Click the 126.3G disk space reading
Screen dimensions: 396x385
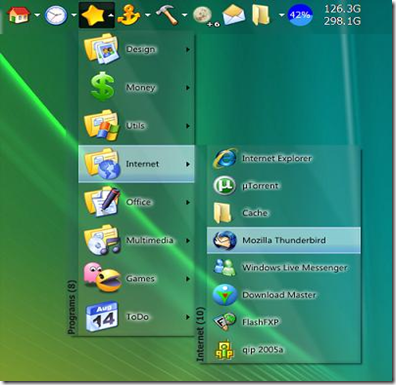coord(343,9)
